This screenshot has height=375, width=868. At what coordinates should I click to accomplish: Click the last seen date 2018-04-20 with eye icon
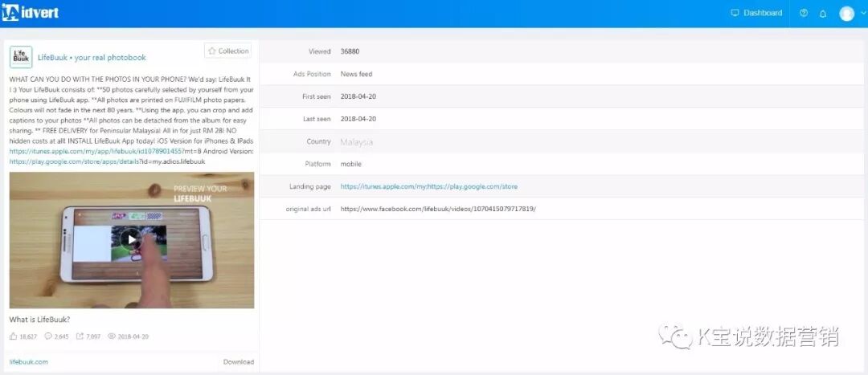click(x=128, y=336)
